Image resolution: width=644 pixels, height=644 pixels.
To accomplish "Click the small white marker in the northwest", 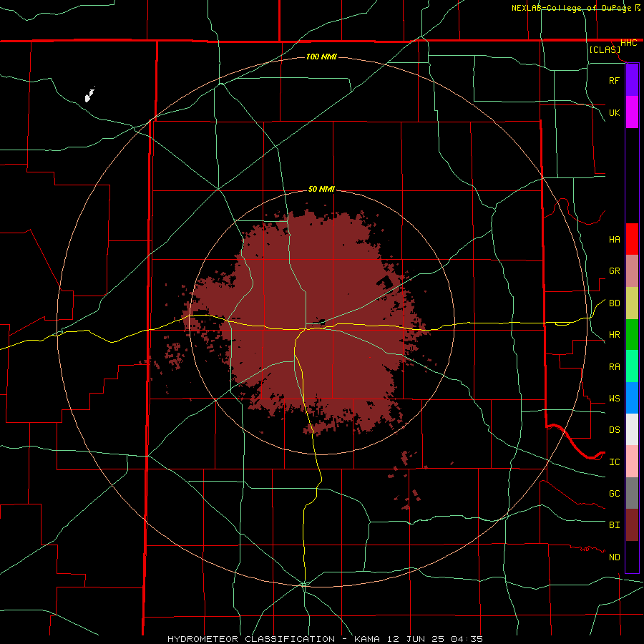I will click(89, 95).
